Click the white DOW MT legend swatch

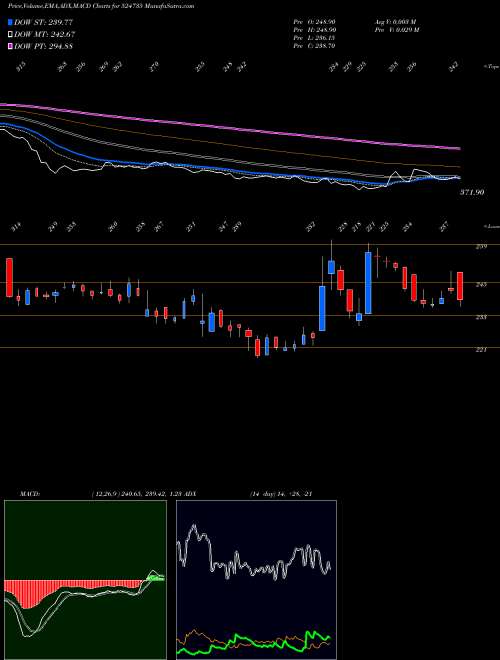(10, 34)
